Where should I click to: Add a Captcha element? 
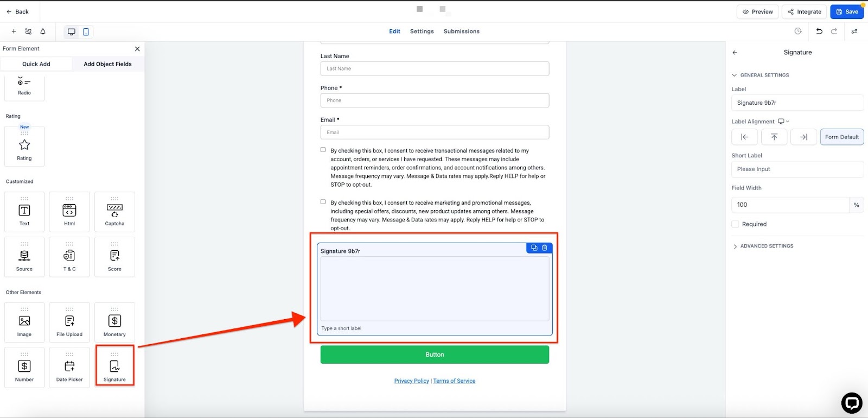click(114, 212)
